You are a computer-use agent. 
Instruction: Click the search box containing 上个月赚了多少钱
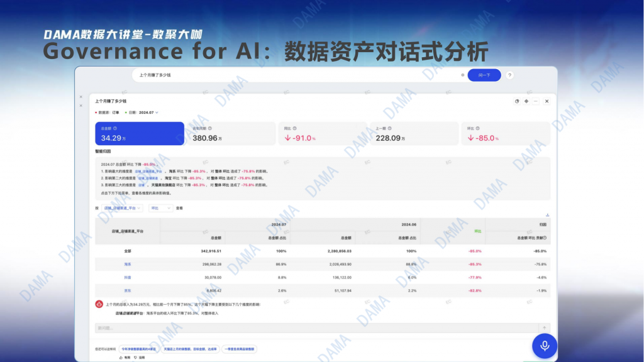299,75
